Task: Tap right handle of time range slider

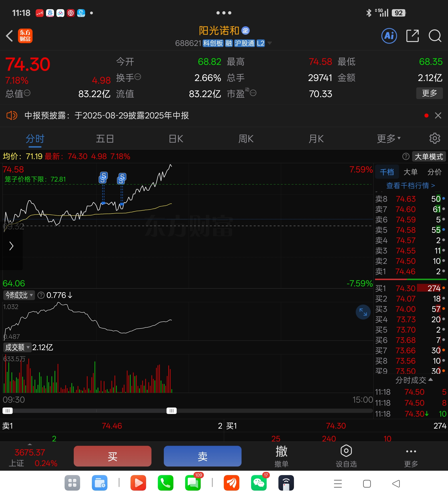Action: point(171,411)
